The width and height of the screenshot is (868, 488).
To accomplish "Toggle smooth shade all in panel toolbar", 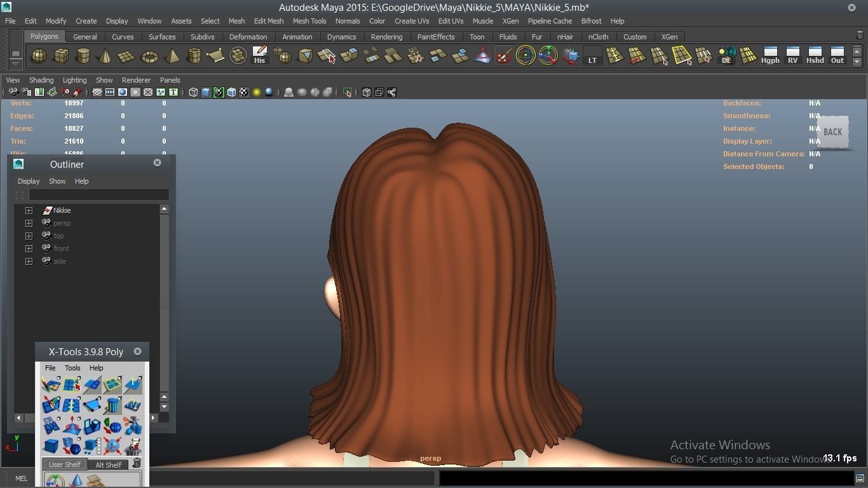I will tap(206, 92).
